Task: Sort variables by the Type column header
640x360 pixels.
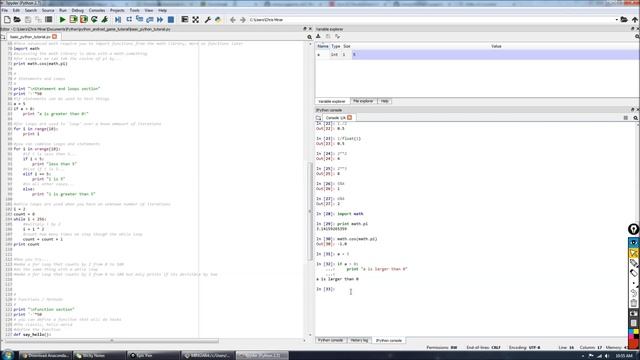Action: (336, 47)
